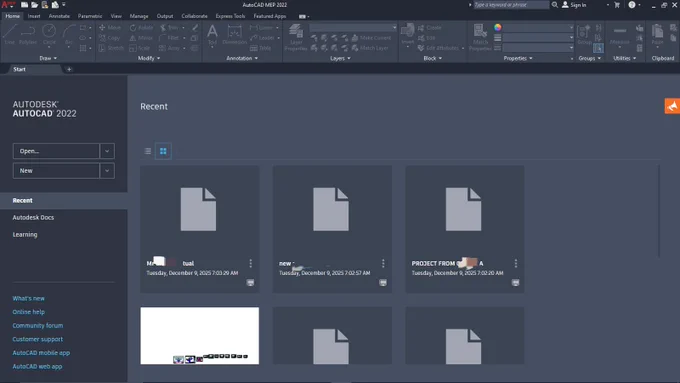680x383 pixels.
Task: Select the Trim tool
Action: point(169,27)
